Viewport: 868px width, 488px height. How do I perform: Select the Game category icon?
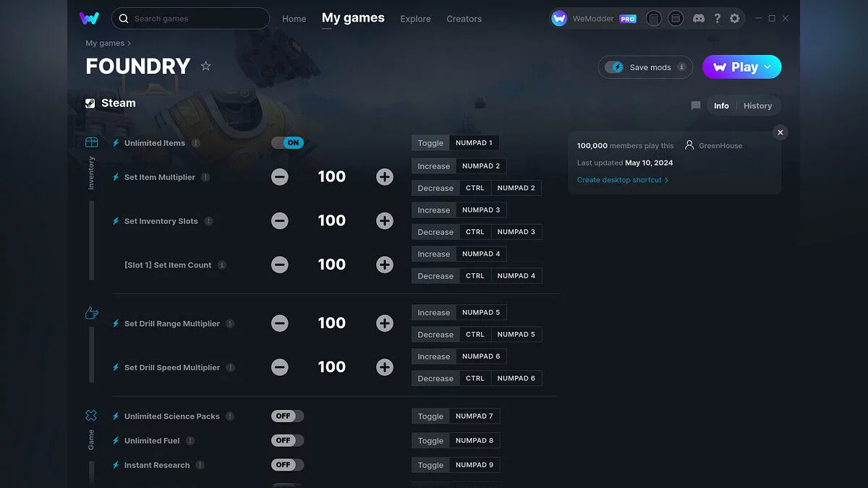pos(91,416)
